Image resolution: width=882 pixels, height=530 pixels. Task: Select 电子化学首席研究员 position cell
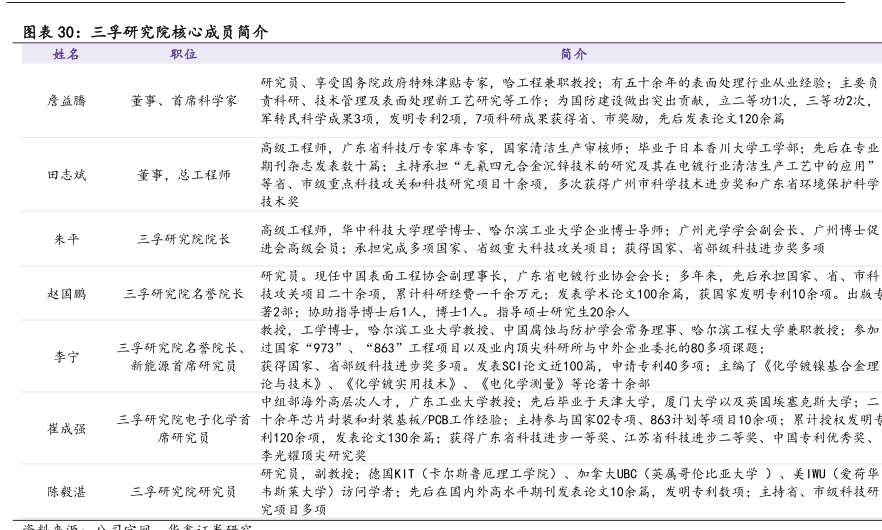(183, 429)
